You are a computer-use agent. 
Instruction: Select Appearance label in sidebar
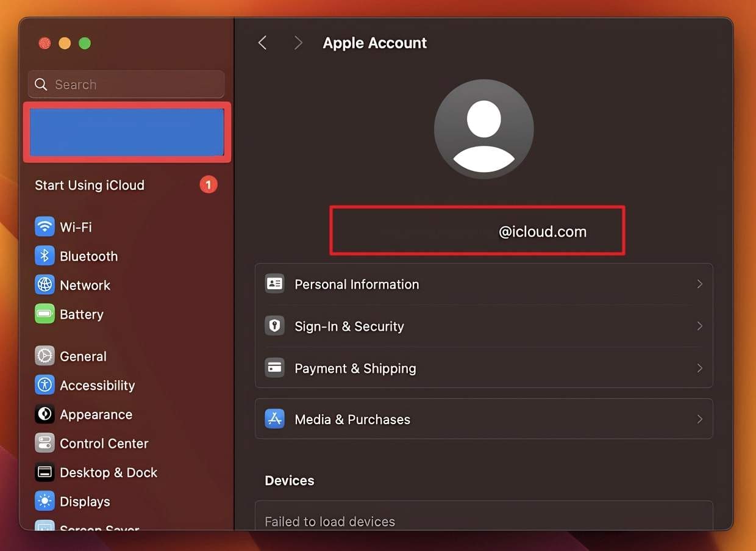click(x=96, y=414)
